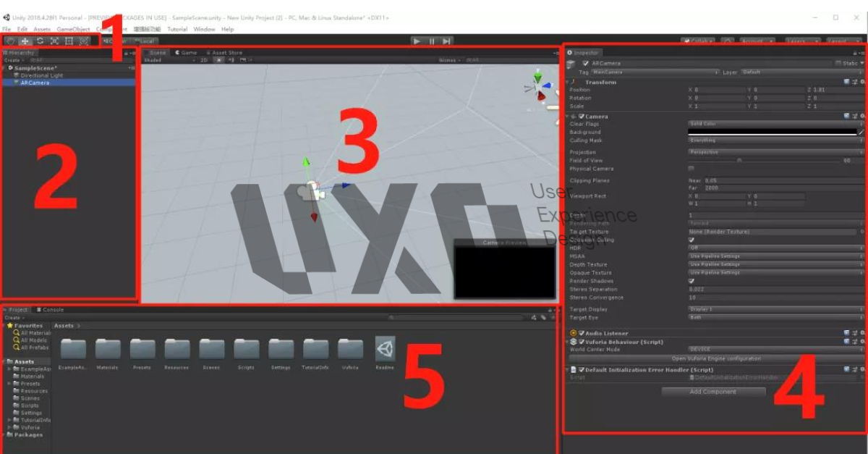Select the Move tool in the toolbar

tap(25, 41)
